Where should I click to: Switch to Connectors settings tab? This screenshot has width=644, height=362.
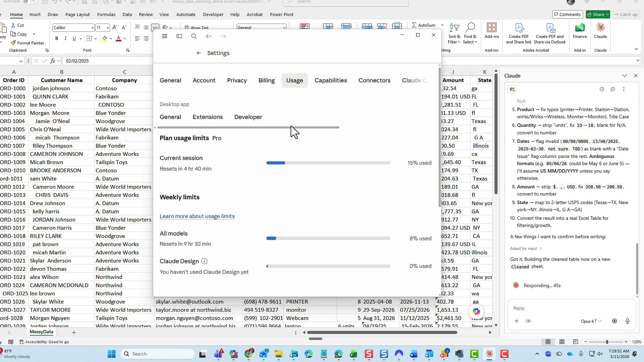pyautogui.click(x=374, y=80)
